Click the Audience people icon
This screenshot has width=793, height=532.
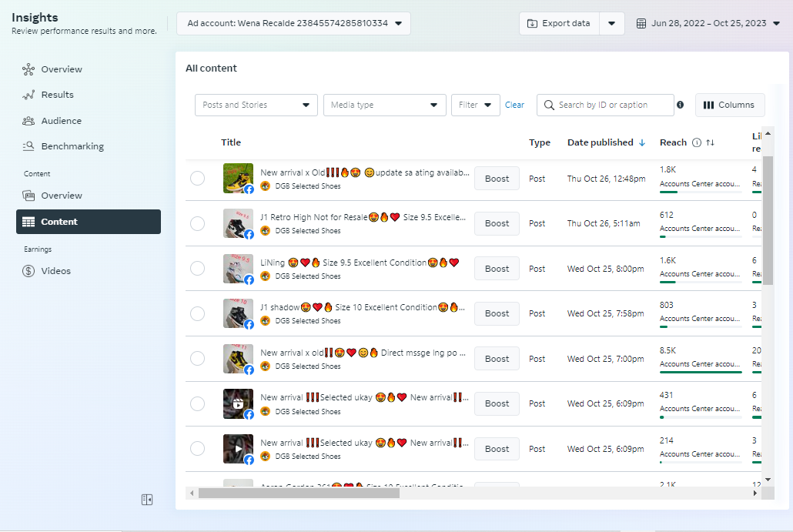pyautogui.click(x=28, y=121)
